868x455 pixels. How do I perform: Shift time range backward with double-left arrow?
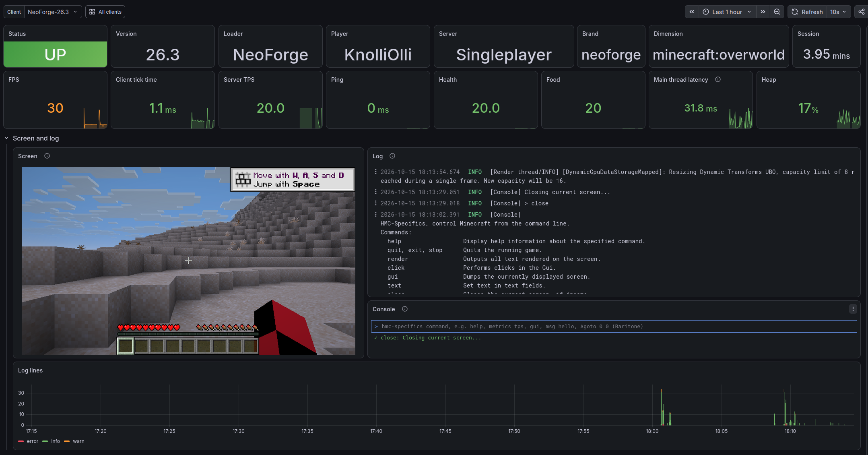click(692, 12)
